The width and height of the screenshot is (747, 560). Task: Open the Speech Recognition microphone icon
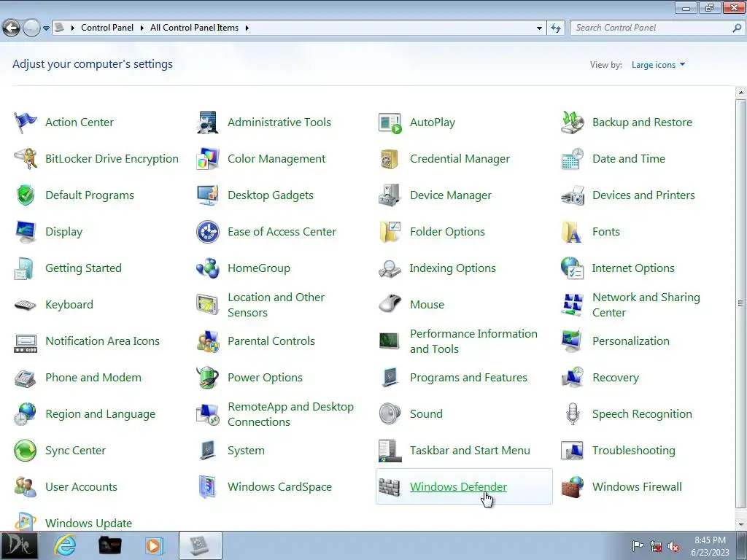pos(572,414)
